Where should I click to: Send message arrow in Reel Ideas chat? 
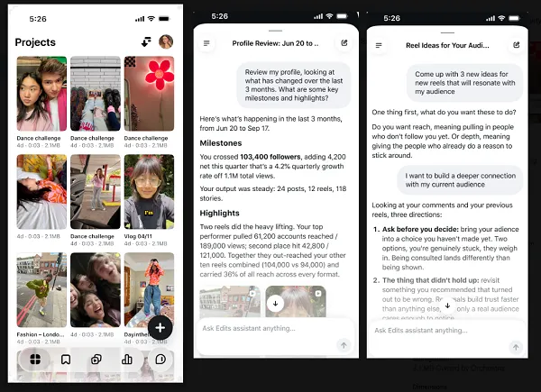click(516, 347)
